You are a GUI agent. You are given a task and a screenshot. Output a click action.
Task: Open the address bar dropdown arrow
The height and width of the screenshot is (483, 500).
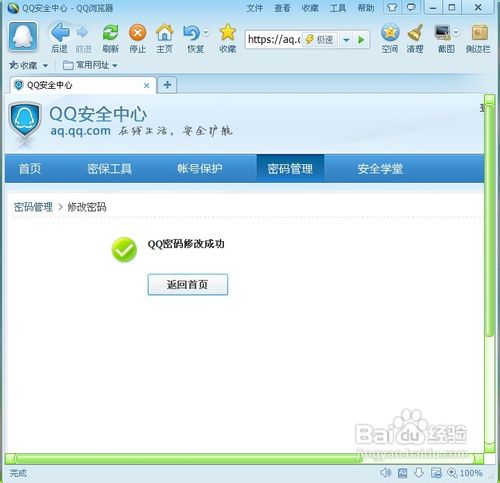[346, 40]
